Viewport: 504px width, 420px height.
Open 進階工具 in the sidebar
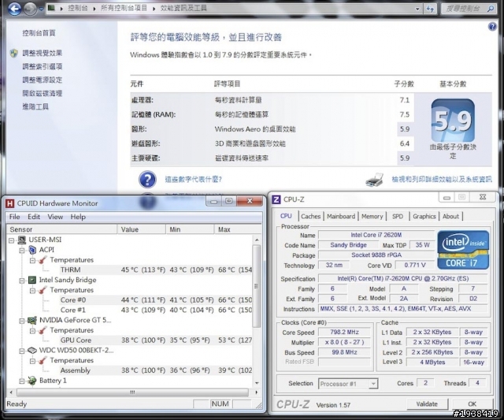(35, 106)
